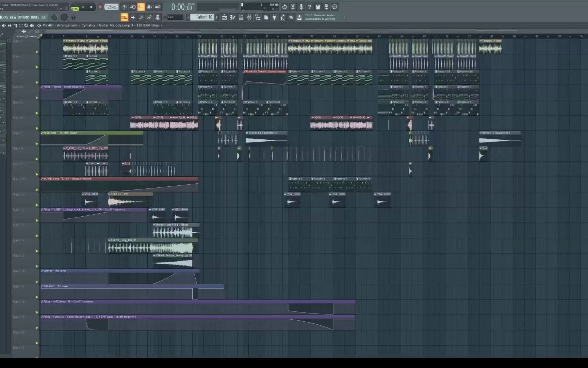Mute Track 2 via its green LED
This screenshot has height=368, width=588.
point(37,67)
